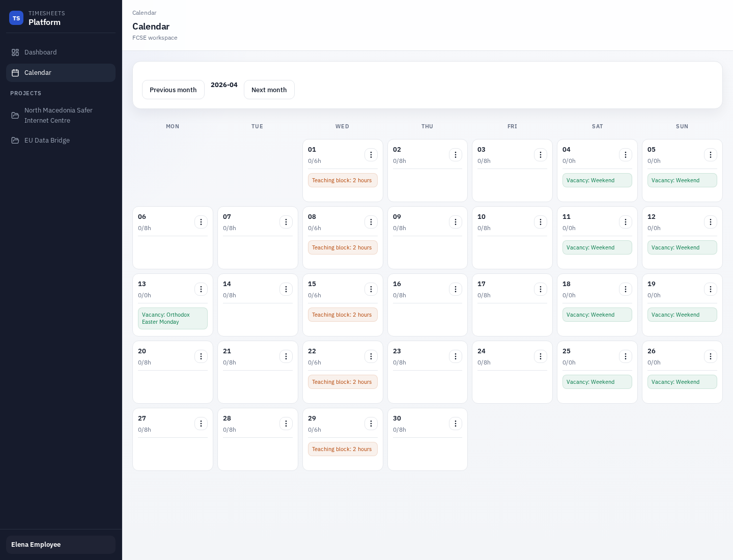The width and height of the screenshot is (733, 560).
Task: Click the TS logo in the top left
Action: click(x=16, y=18)
